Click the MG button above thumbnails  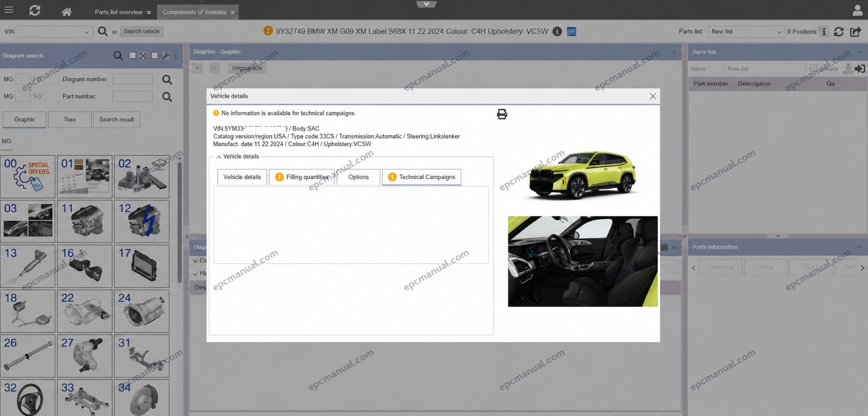pyautogui.click(x=6, y=141)
